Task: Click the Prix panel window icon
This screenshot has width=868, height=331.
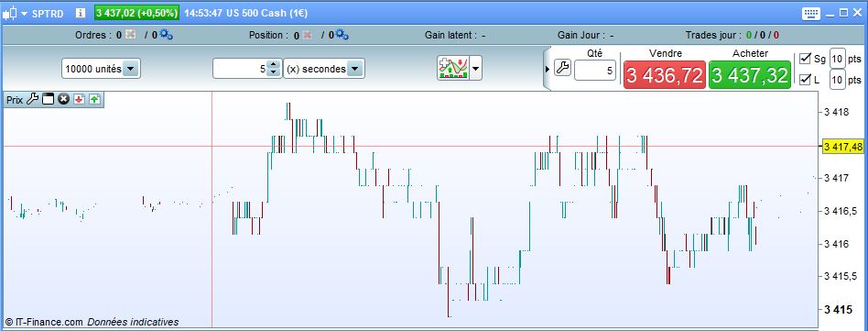Action: click(49, 99)
